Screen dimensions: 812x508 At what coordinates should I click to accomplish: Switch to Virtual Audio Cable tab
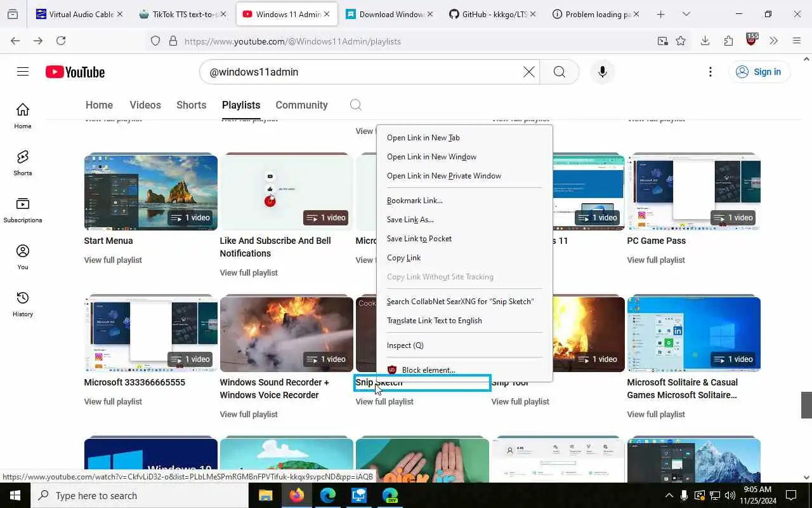pyautogui.click(x=79, y=14)
